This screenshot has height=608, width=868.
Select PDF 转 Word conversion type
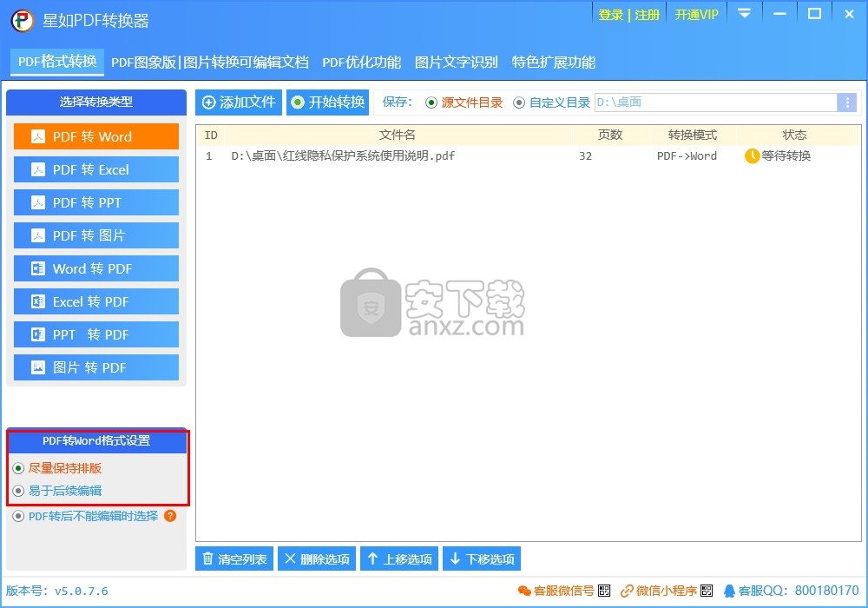pyautogui.click(x=96, y=136)
